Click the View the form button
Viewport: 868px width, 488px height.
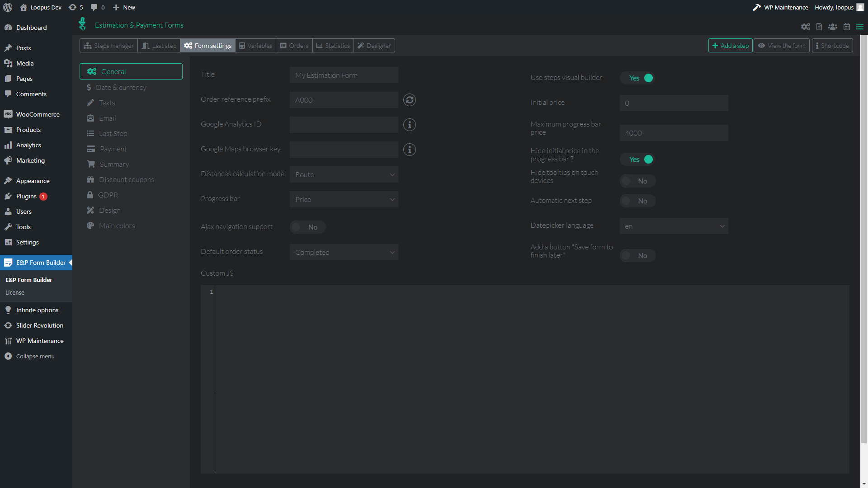pyautogui.click(x=782, y=46)
